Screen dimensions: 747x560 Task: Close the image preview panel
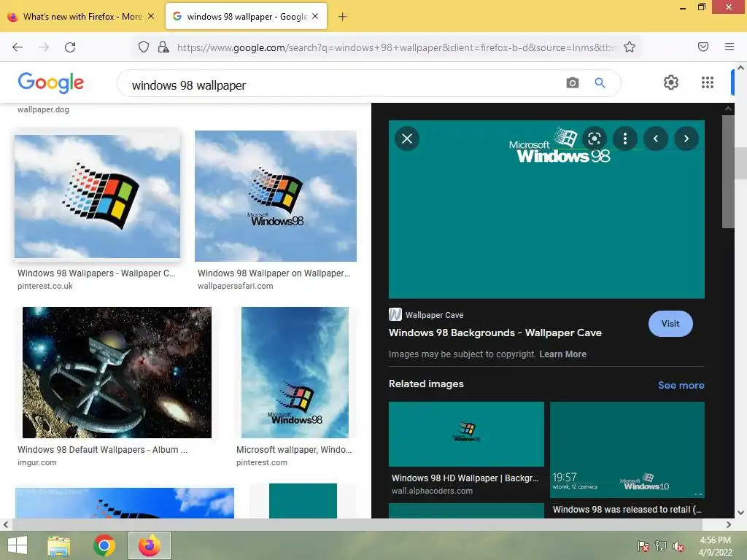coord(407,139)
